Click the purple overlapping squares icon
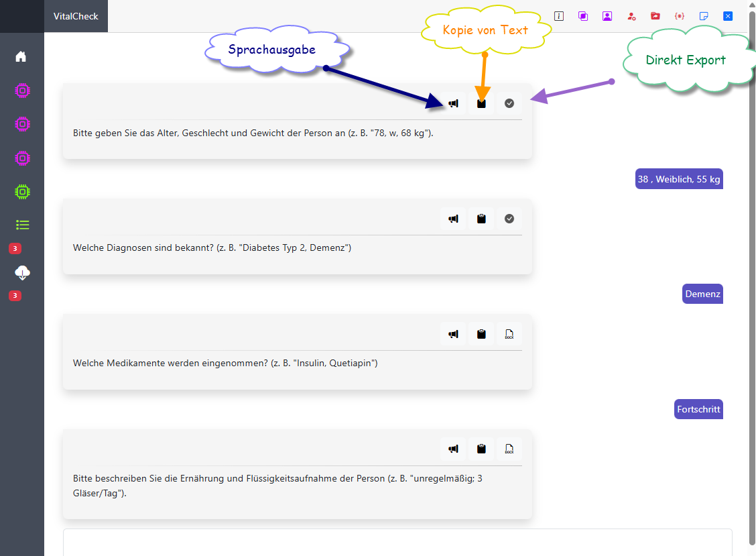Screen dimensions: 756x556 pyautogui.click(x=583, y=16)
